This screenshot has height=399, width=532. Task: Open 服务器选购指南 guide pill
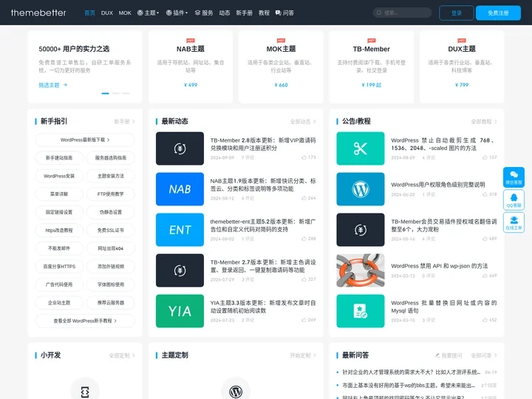click(111, 158)
